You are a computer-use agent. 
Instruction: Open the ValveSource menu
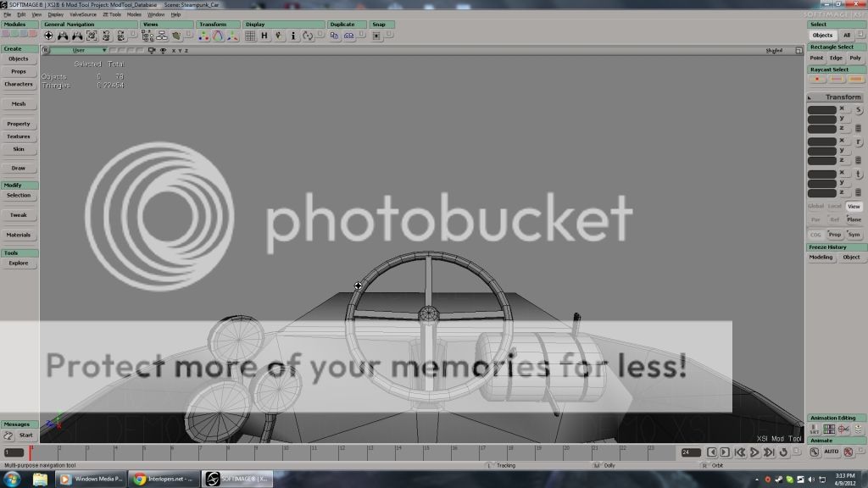click(82, 14)
